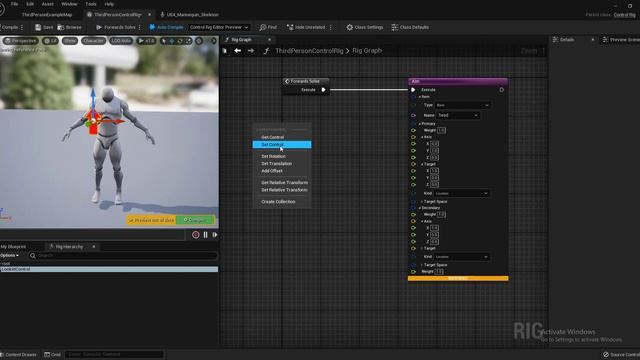This screenshot has height=360, width=640.
Task: Activate the Scale gizmo mode in viewport
Action: 188,41
